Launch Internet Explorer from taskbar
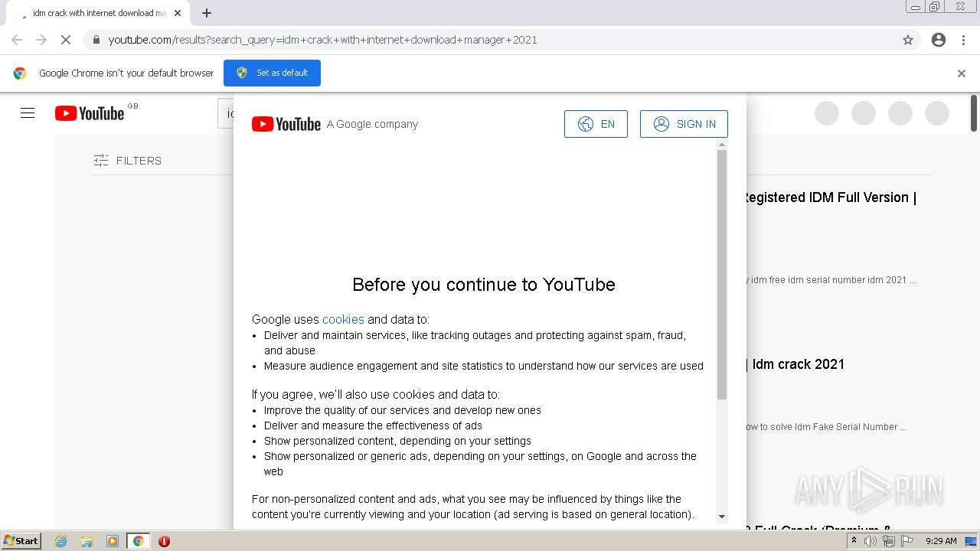Image resolution: width=980 pixels, height=551 pixels. pyautogui.click(x=60, y=541)
